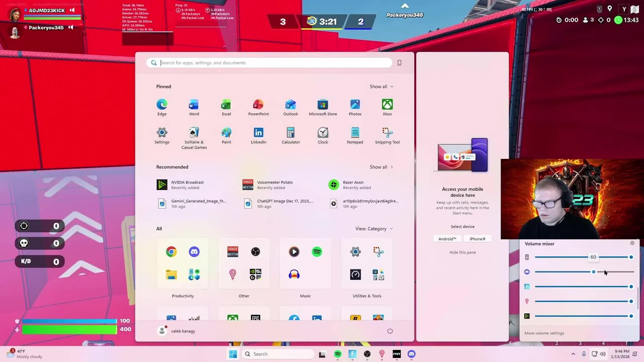Launch the Xbox pinned app
This screenshot has height=362, width=644.
(x=387, y=107)
